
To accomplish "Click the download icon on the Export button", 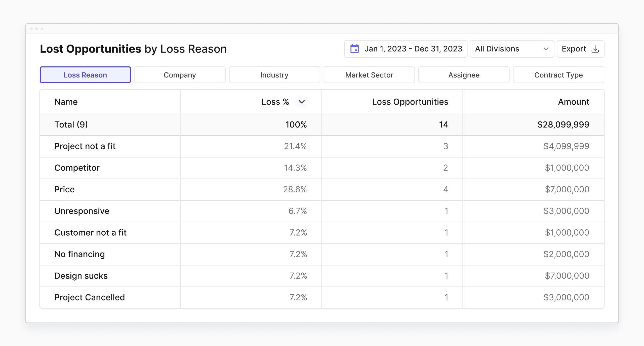I will (x=595, y=49).
